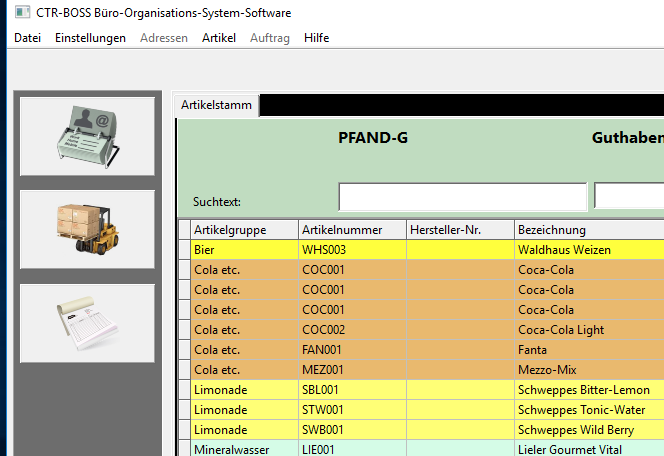Open the Artikel menu

pos(219,38)
